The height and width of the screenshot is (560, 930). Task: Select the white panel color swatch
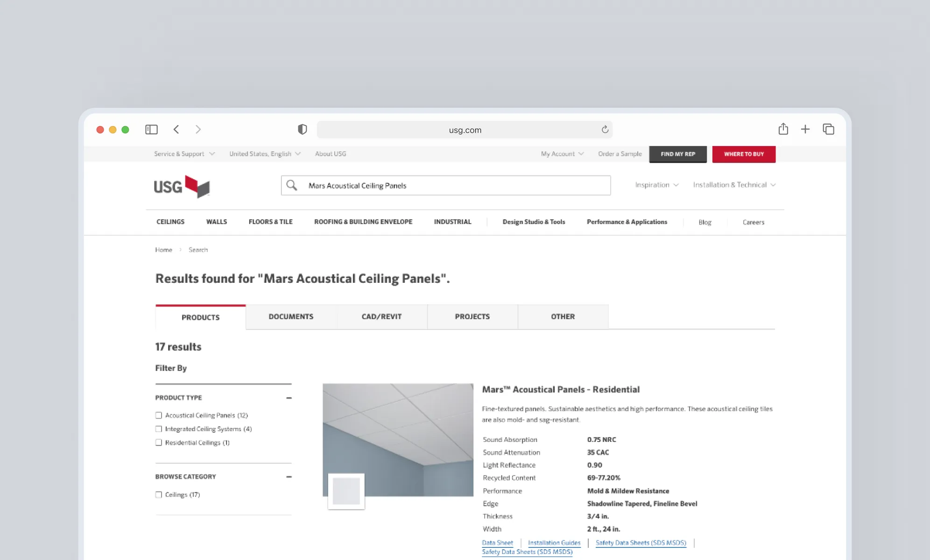(x=346, y=491)
